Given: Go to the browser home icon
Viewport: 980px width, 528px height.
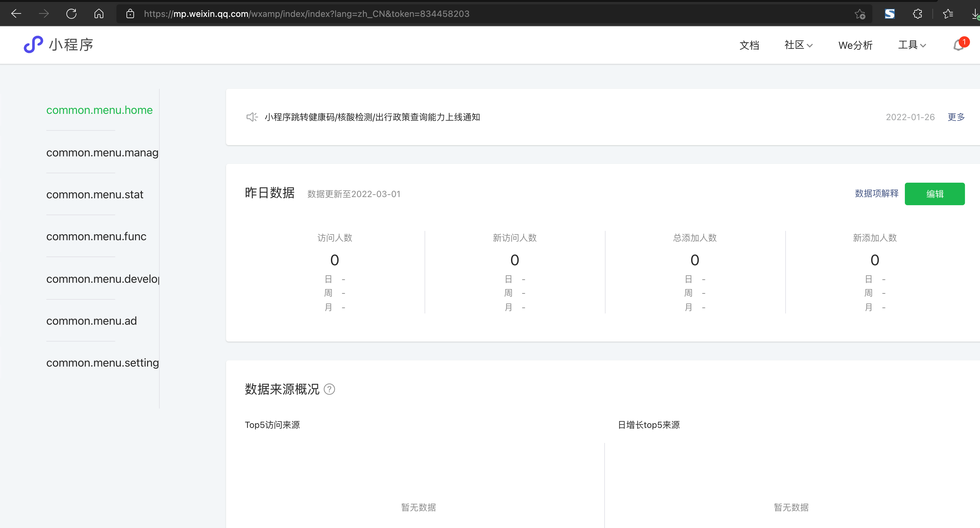Looking at the screenshot, I should point(99,14).
